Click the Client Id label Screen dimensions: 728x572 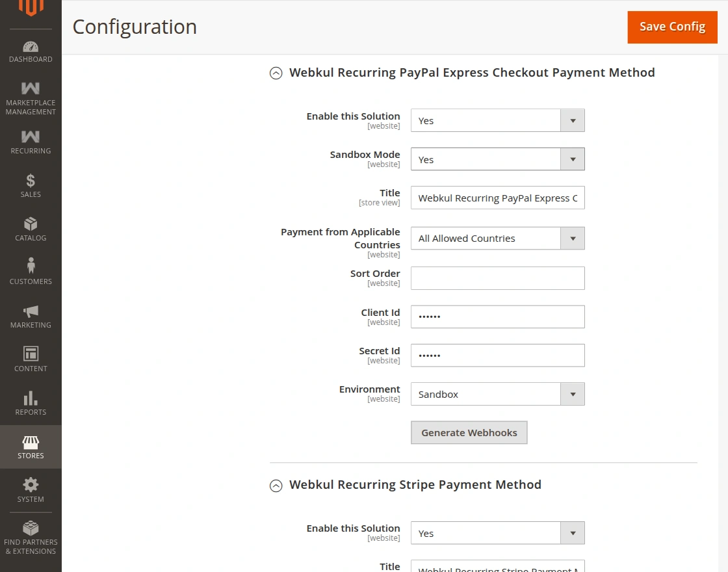click(380, 313)
